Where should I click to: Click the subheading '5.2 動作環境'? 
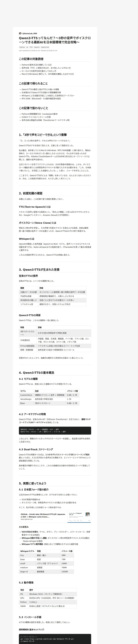[26, 582]
